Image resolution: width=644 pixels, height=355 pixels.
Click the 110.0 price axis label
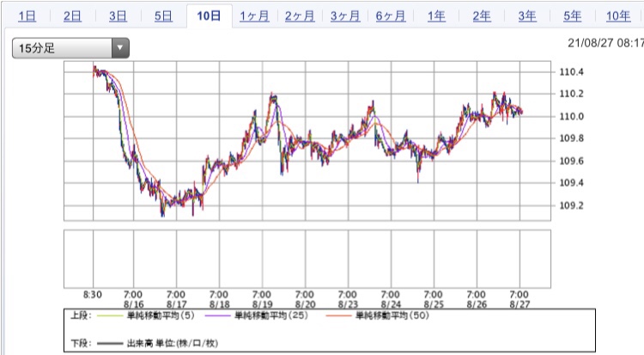pyautogui.click(x=571, y=116)
